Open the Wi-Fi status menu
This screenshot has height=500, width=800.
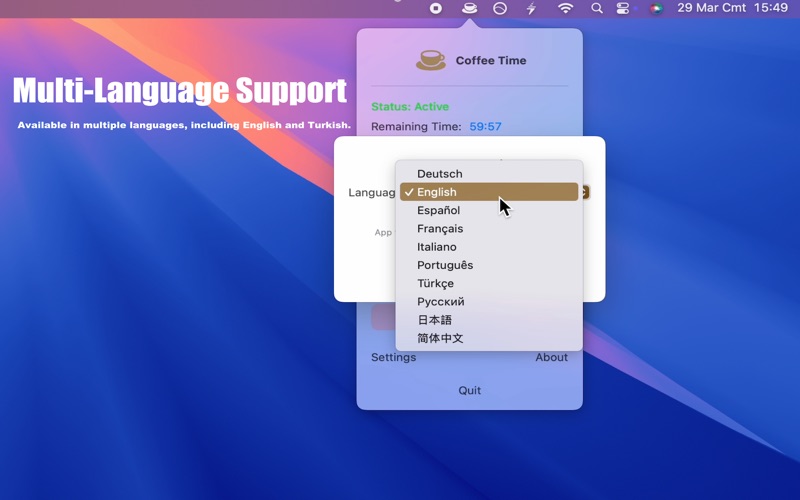pyautogui.click(x=565, y=8)
